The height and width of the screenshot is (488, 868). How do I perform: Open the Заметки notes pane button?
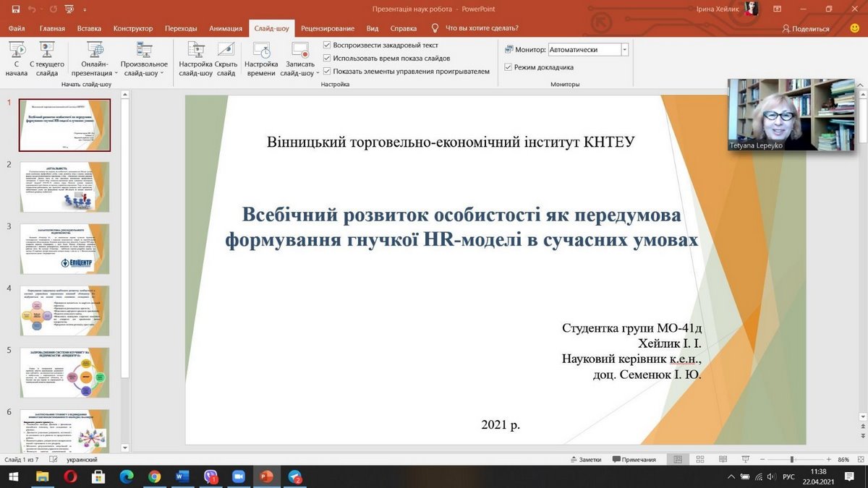(x=585, y=459)
